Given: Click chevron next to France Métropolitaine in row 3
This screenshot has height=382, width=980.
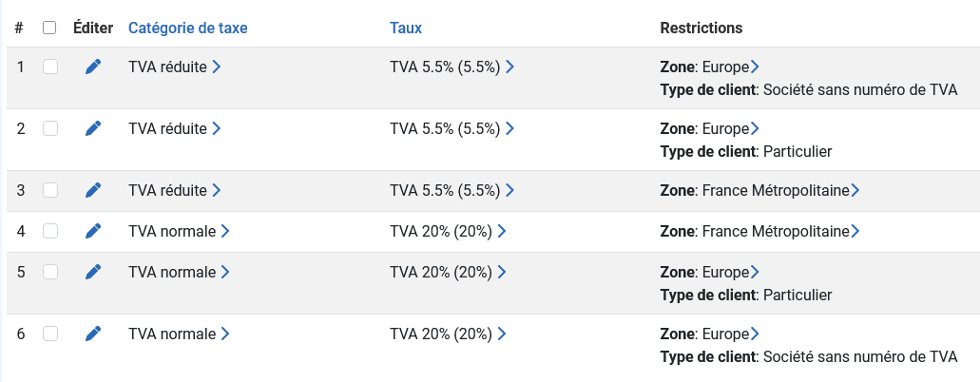Looking at the screenshot, I should [855, 190].
